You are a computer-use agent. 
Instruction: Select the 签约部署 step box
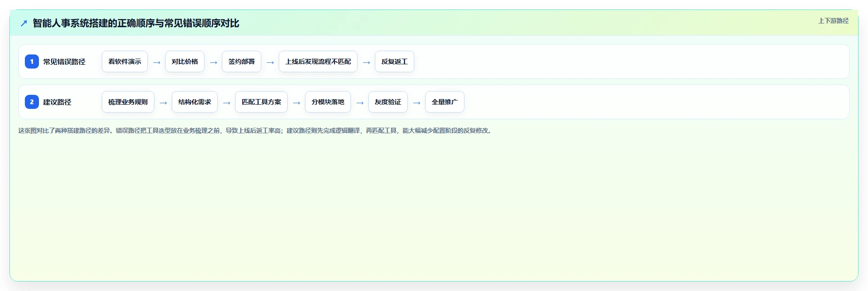click(242, 61)
